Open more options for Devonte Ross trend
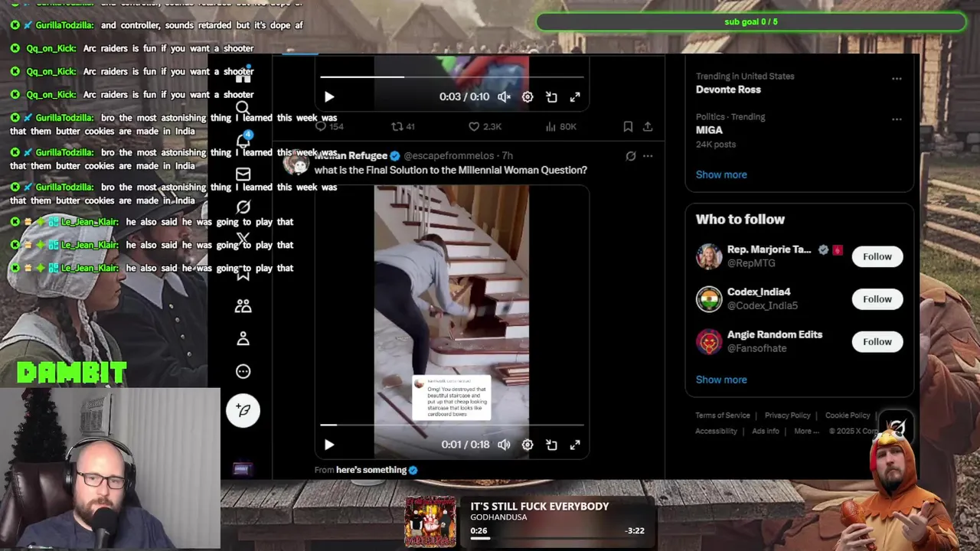Screen dimensions: 980x551 click(x=897, y=79)
